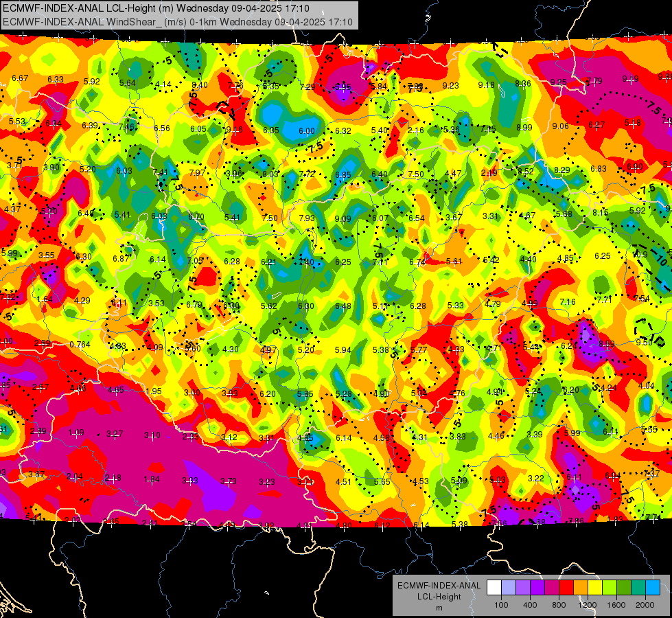The height and width of the screenshot is (618, 672).
Task: Select the magenta legend color swatch
Action: [x=552, y=588]
